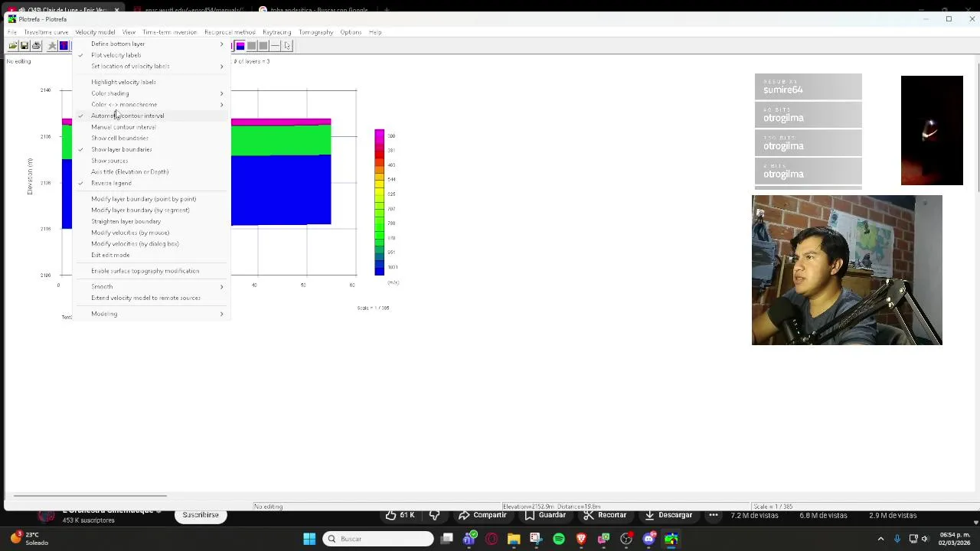The width and height of the screenshot is (980, 551).
Task: Click the thumbs-down dislike icon in browser
Action: click(x=434, y=515)
